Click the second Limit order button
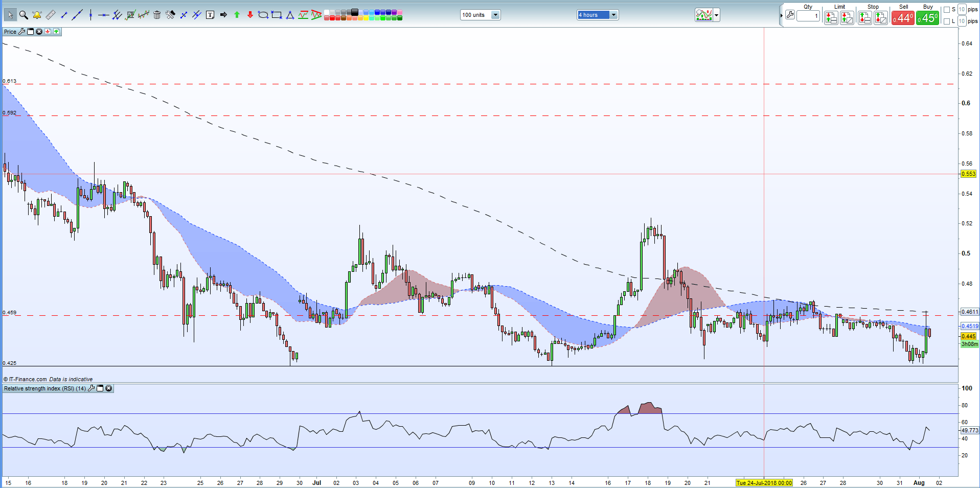This screenshot has width=980, height=488. (x=847, y=18)
